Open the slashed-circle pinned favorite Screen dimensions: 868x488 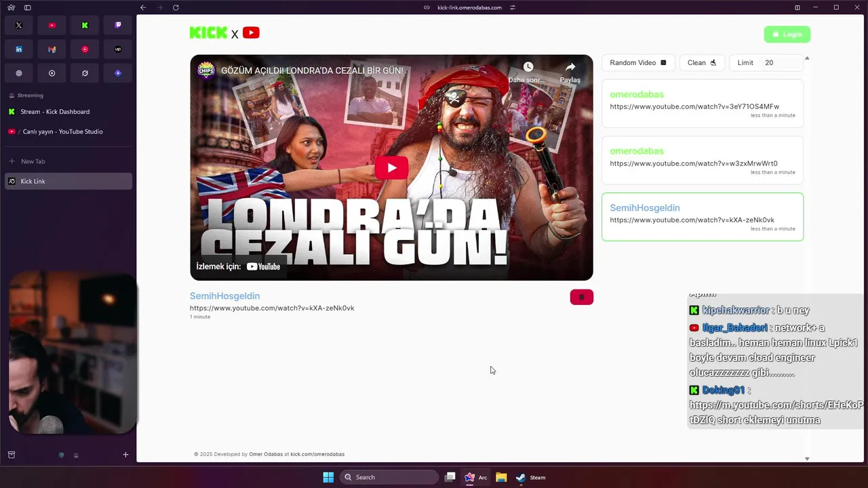[x=85, y=73]
